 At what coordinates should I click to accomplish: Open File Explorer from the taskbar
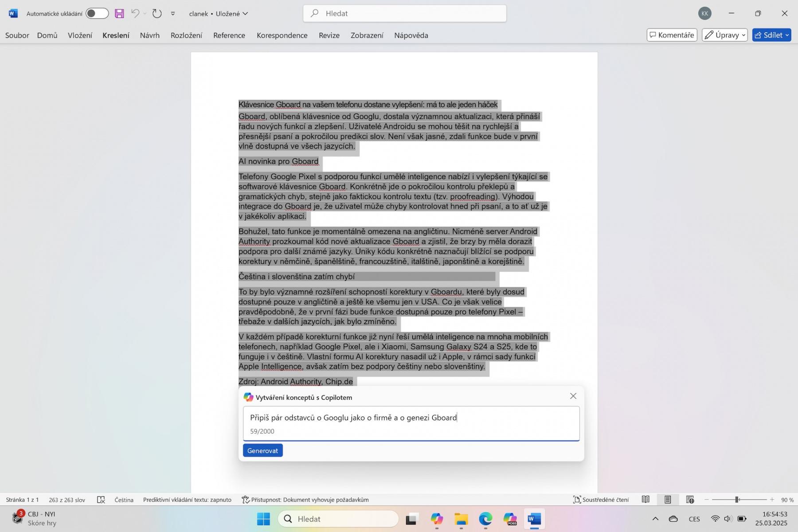click(461, 519)
